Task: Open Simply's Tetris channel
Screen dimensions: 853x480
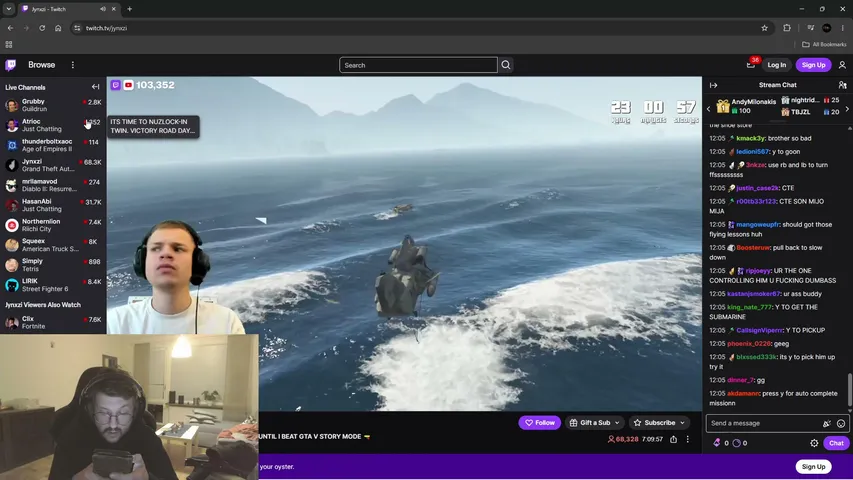Action: [53, 265]
